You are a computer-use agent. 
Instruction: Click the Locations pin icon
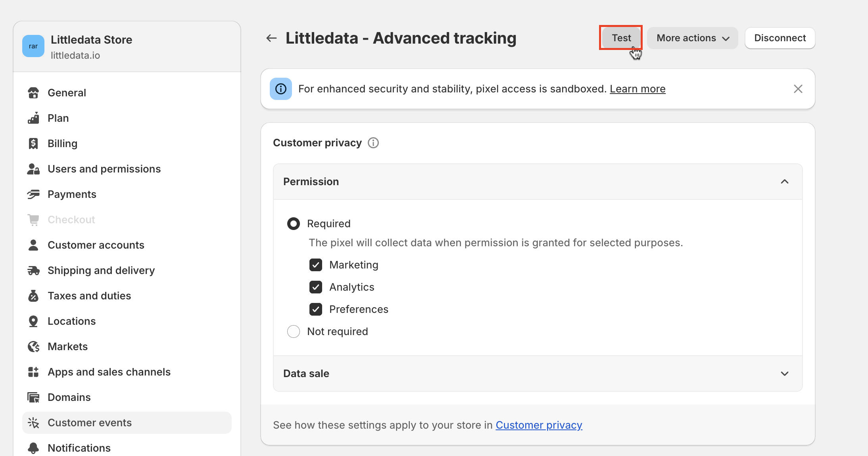33,321
